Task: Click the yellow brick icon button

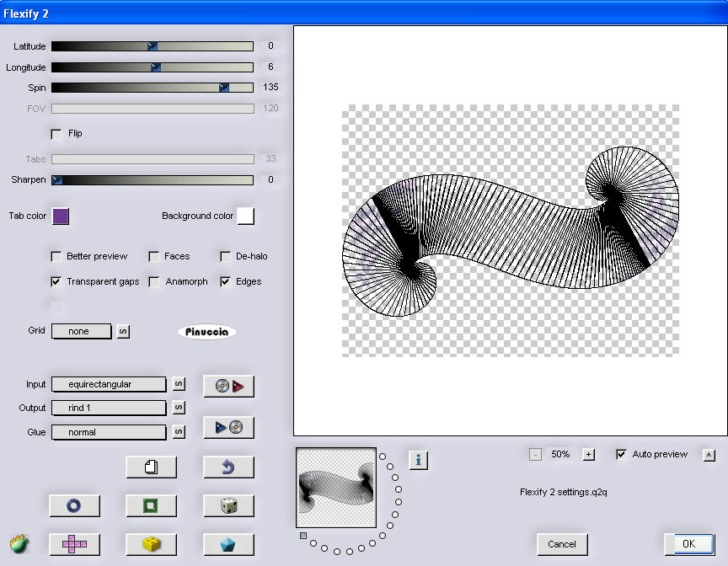Action: tap(152, 544)
